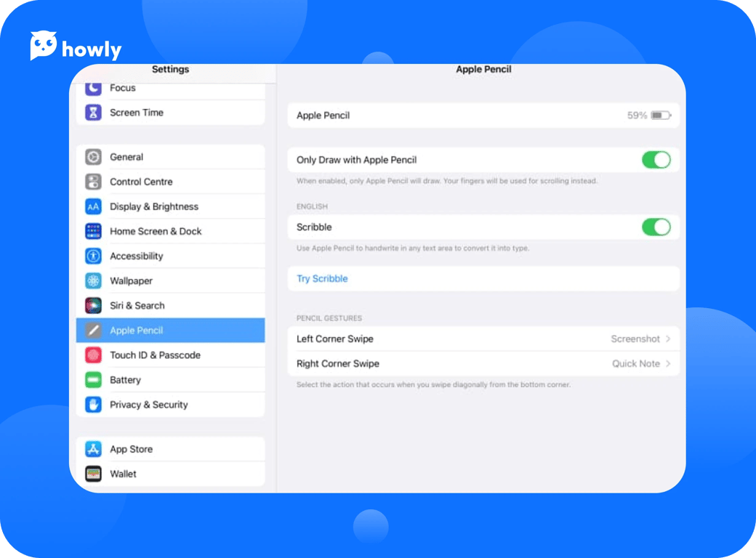The width and height of the screenshot is (756, 558).
Task: Select Home Screen & Dock entry
Action: (x=156, y=231)
